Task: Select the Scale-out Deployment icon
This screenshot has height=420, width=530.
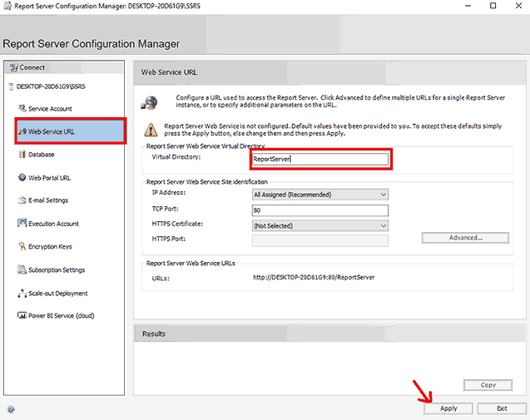Action: [22, 294]
